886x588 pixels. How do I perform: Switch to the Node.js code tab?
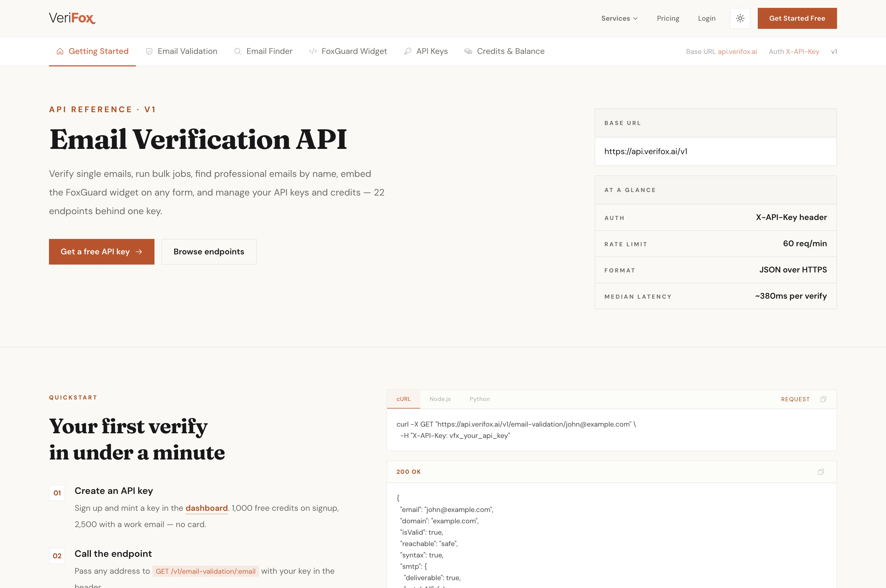(440, 399)
